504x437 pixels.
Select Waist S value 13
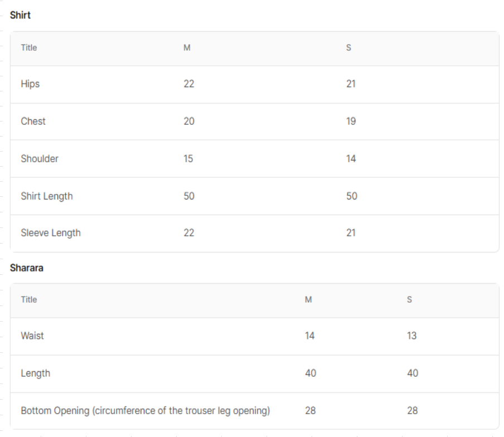(412, 336)
